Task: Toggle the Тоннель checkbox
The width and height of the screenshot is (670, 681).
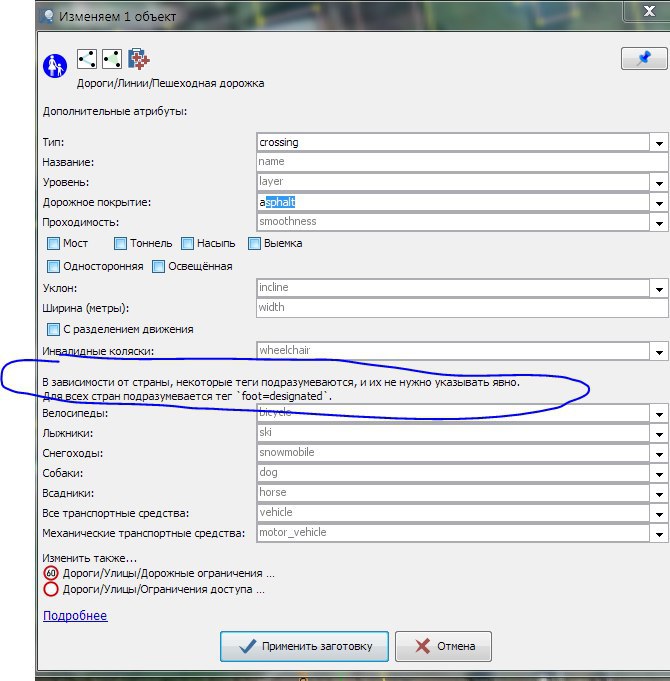Action: pyautogui.click(x=120, y=243)
